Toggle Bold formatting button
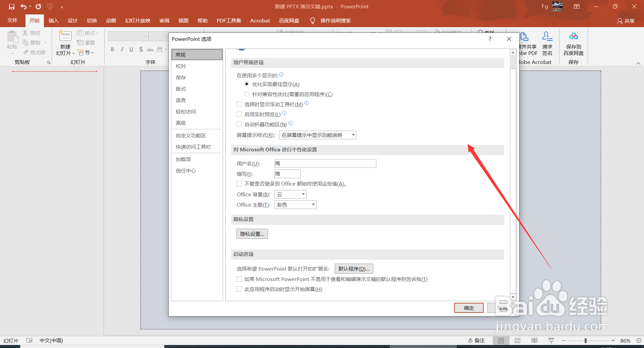This screenshot has width=644, height=348. (x=112, y=49)
